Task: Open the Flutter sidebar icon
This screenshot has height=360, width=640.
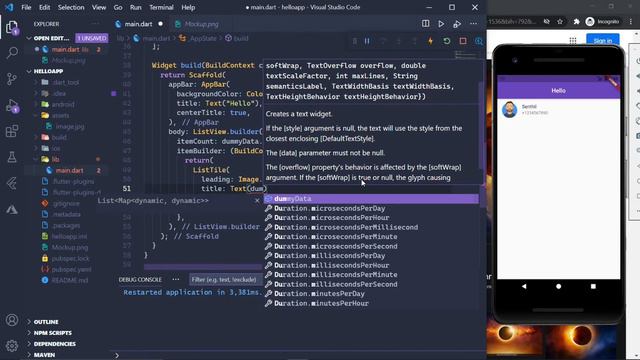Action: (12, 183)
